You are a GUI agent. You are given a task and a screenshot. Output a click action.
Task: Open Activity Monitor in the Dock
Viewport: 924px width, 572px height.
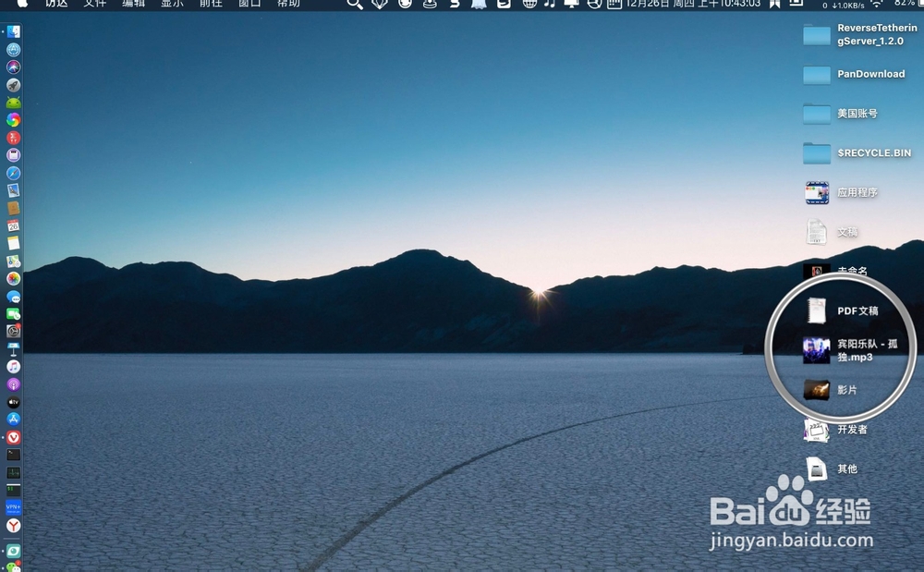pyautogui.click(x=14, y=472)
